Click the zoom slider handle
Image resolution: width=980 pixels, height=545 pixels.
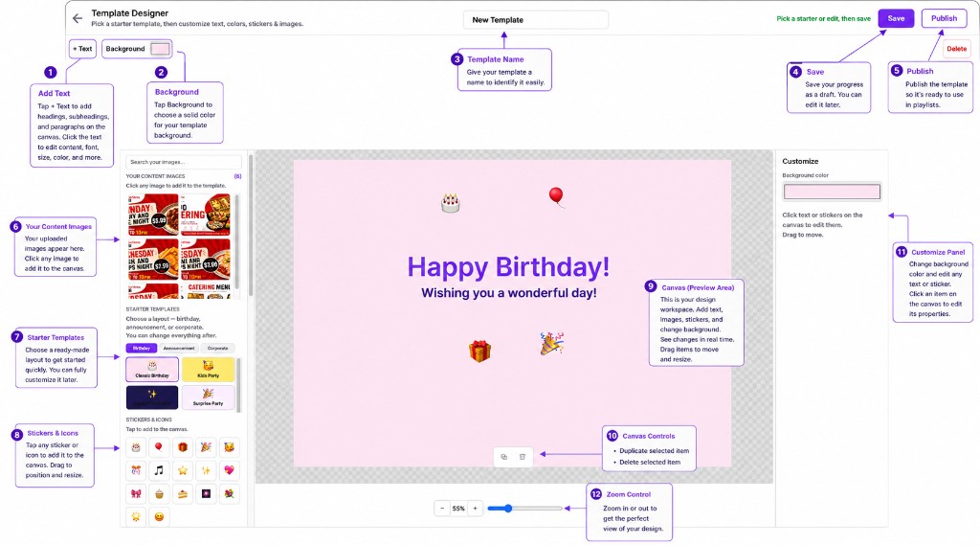tap(508, 508)
